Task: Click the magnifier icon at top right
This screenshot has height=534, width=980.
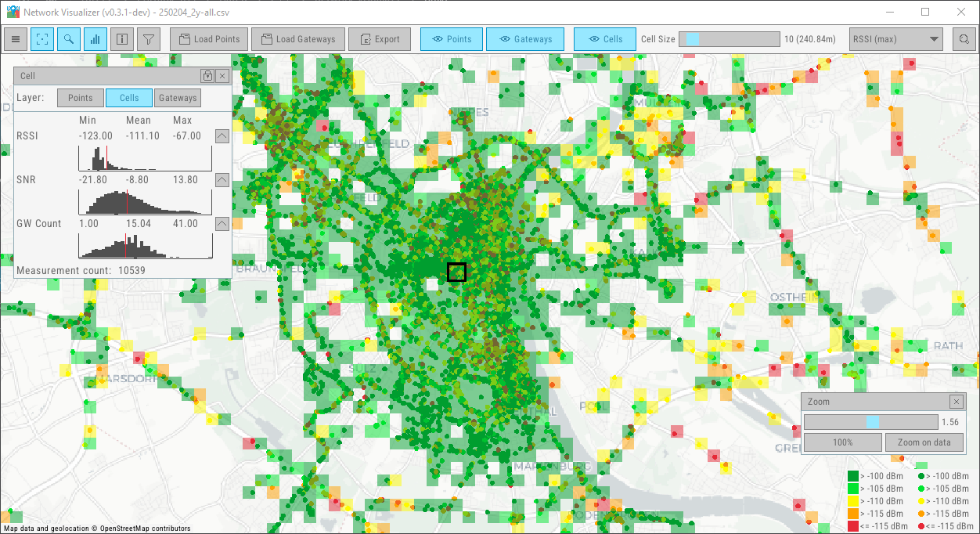Action: coord(964,38)
